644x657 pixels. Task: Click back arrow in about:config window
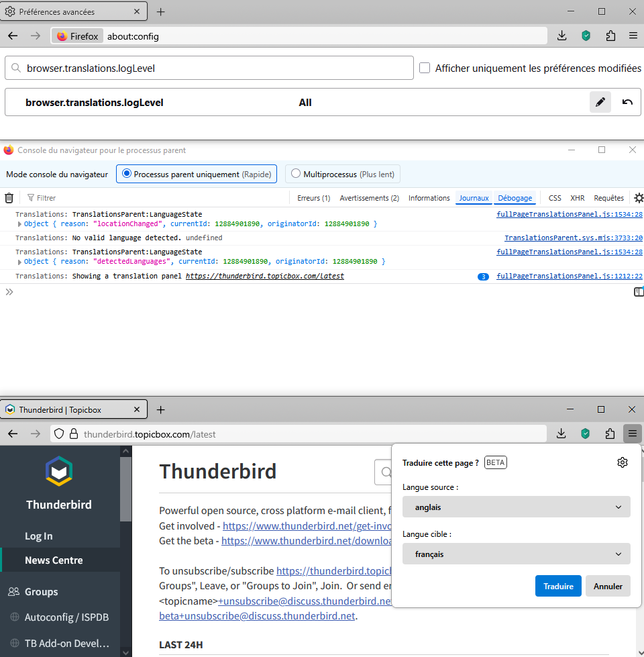(13, 36)
